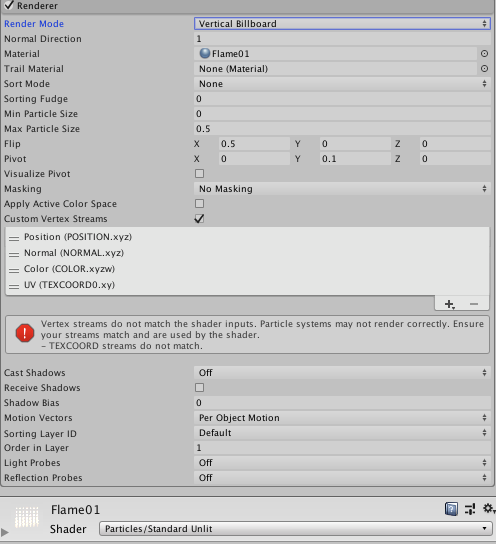
Task: Open Material object picker circle icon
Action: (x=484, y=53)
